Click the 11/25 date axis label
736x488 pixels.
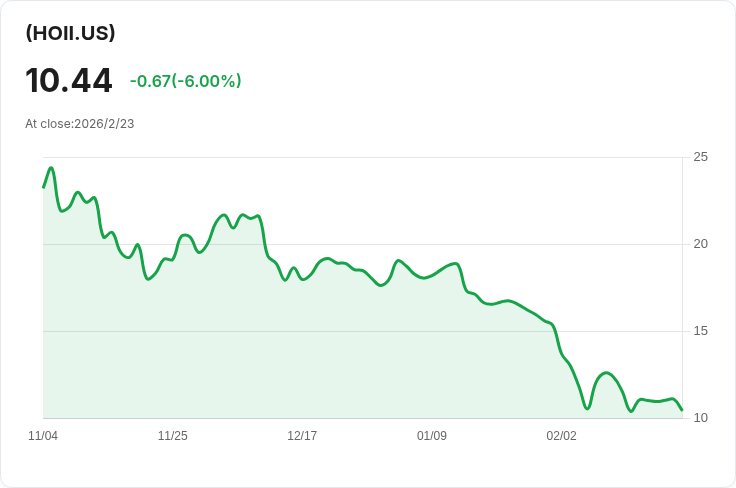pos(173,436)
